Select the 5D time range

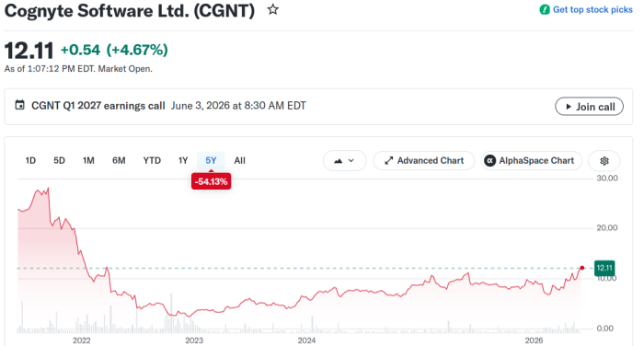tap(59, 161)
